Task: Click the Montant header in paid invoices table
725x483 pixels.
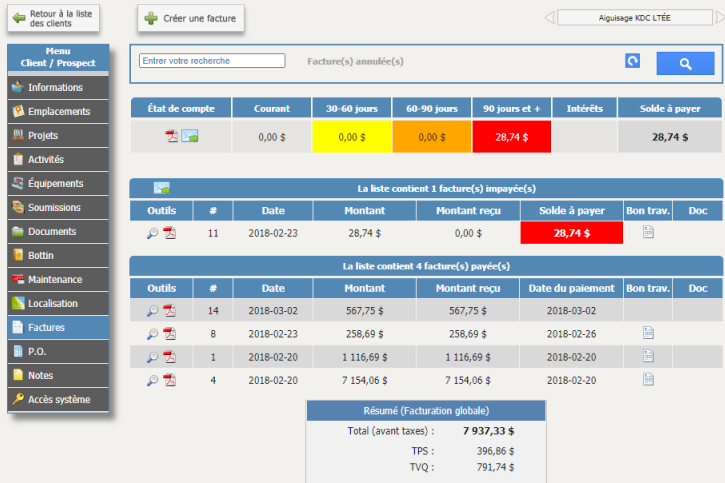Action: point(364,288)
